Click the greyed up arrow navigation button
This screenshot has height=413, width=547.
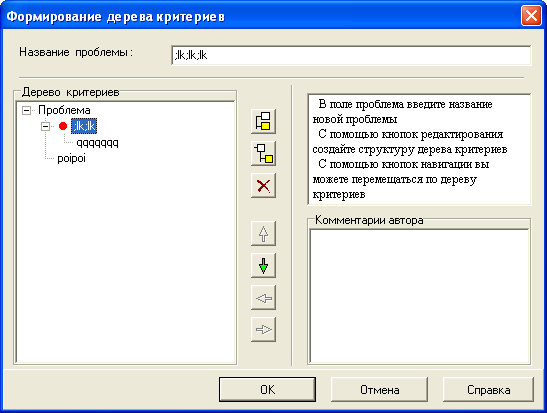point(263,233)
